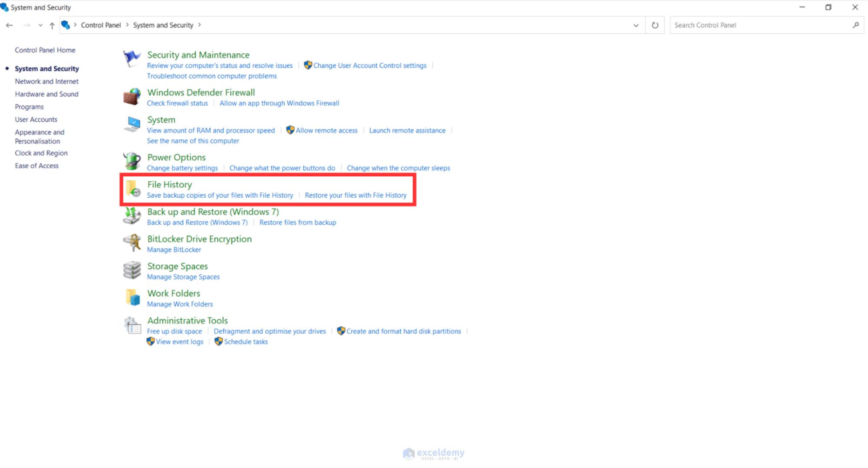
Task: Click Defragment and optimise your drives
Action: [x=270, y=331]
